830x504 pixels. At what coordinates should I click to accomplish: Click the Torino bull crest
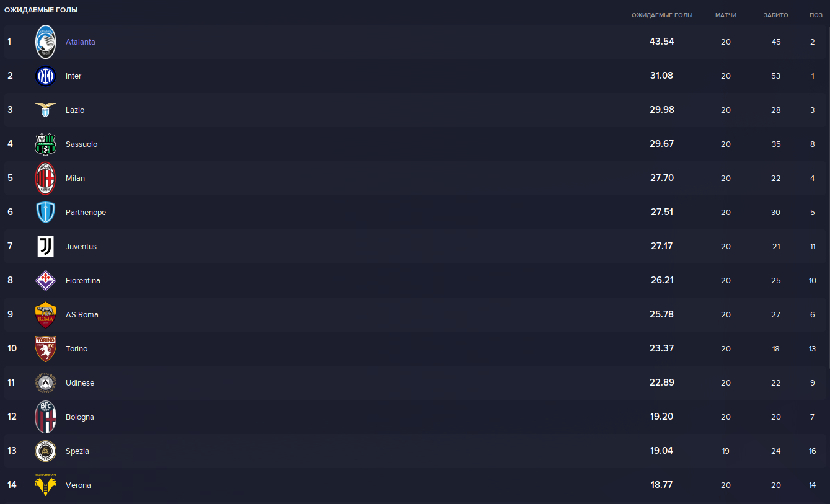pyautogui.click(x=45, y=349)
